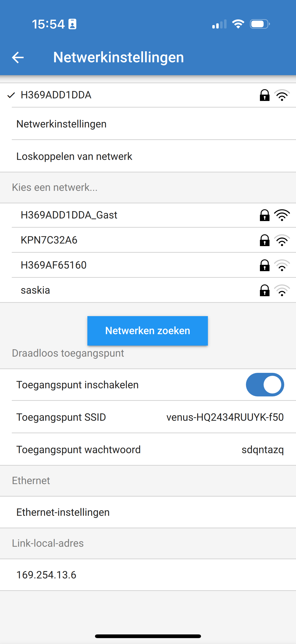Tap the back arrow in header
The width and height of the screenshot is (296, 644).
[x=18, y=57]
